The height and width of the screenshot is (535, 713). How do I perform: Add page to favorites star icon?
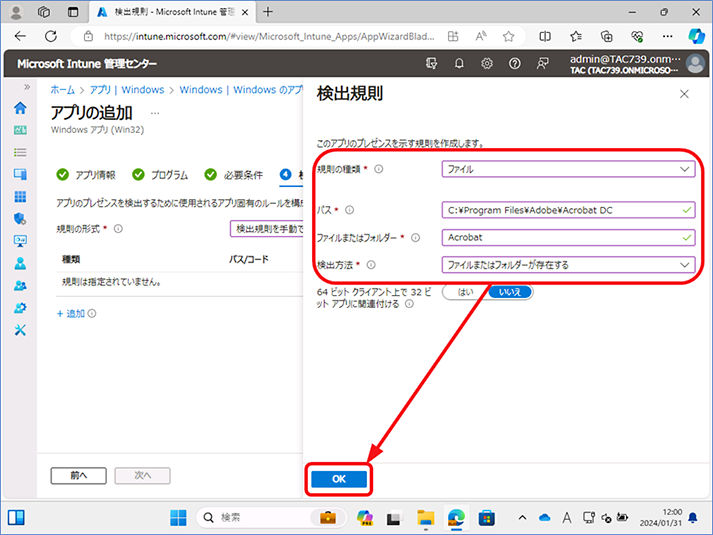pyautogui.click(x=508, y=36)
